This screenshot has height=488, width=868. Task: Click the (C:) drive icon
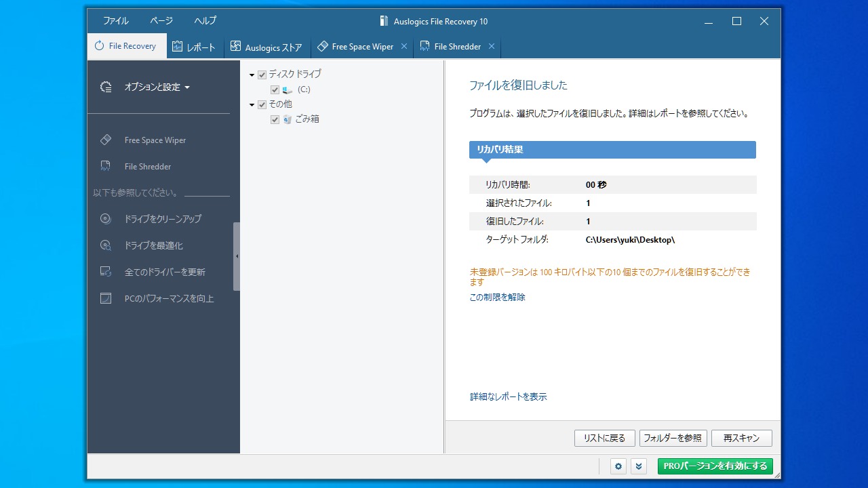(288, 89)
